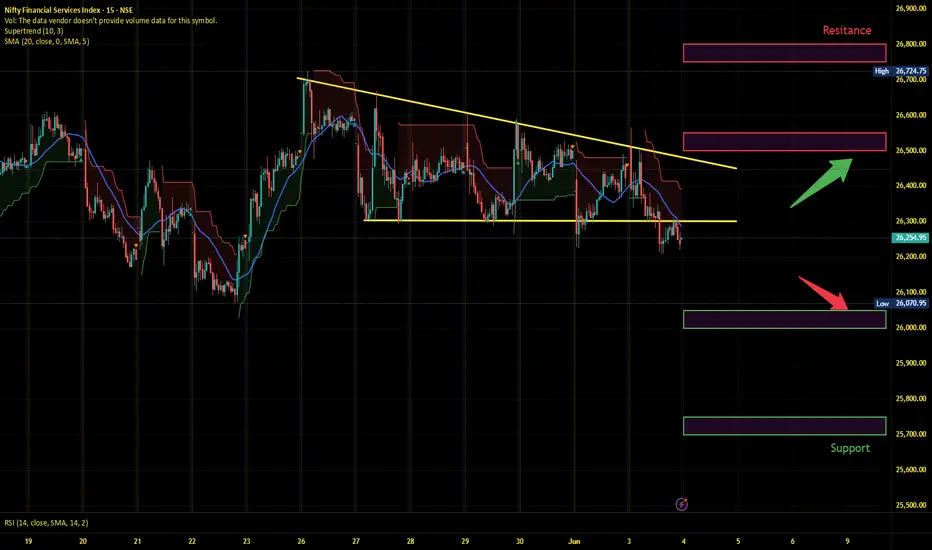This screenshot has width=932, height=550.
Task: Click the 26,900.00 price axis label
Action: tap(911, 8)
